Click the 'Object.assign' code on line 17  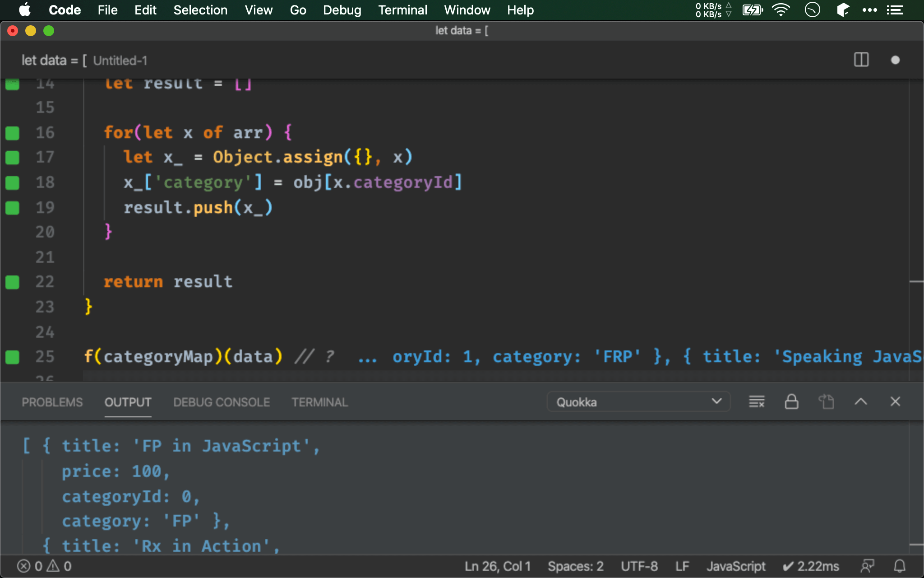pyautogui.click(x=278, y=157)
